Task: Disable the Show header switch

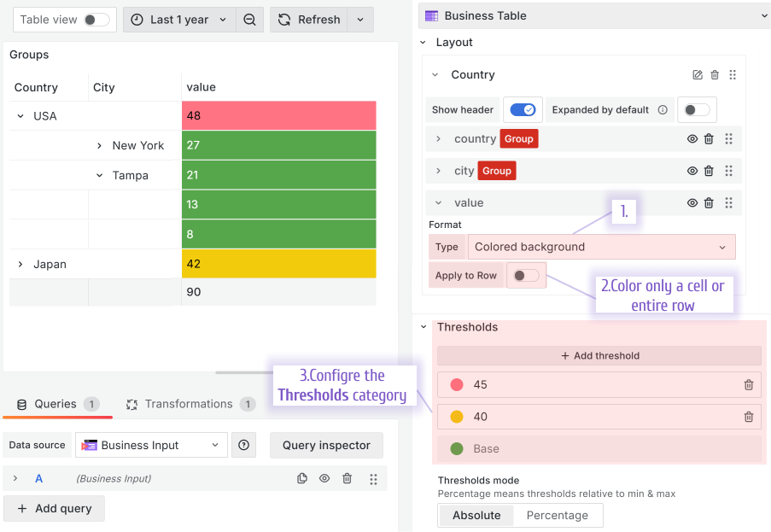Action: pyautogui.click(x=523, y=109)
